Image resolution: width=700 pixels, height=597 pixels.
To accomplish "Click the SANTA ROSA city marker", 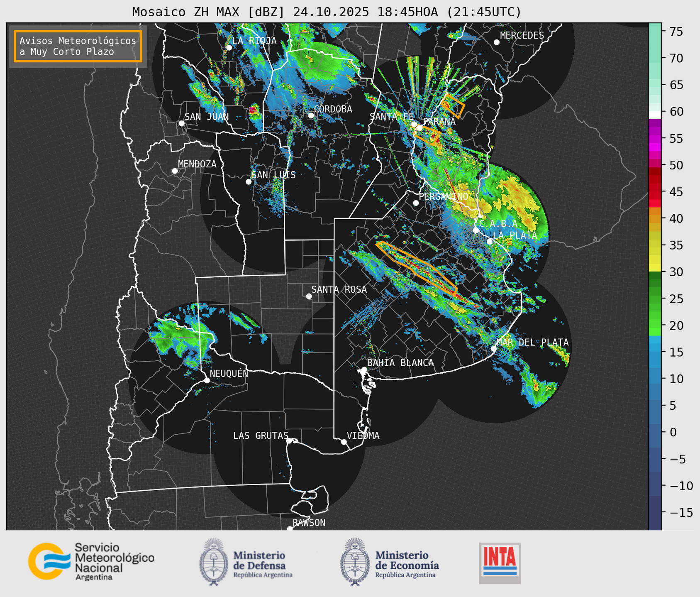I will 309,296.
